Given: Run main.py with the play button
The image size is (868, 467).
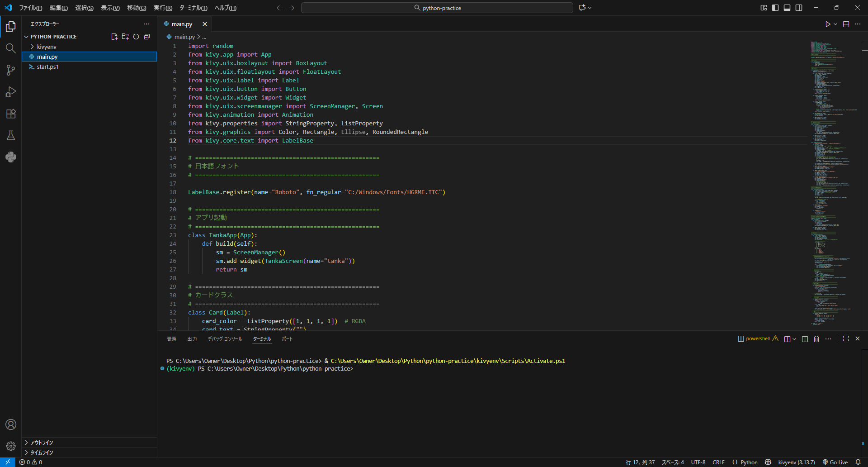Looking at the screenshot, I should [x=827, y=24].
